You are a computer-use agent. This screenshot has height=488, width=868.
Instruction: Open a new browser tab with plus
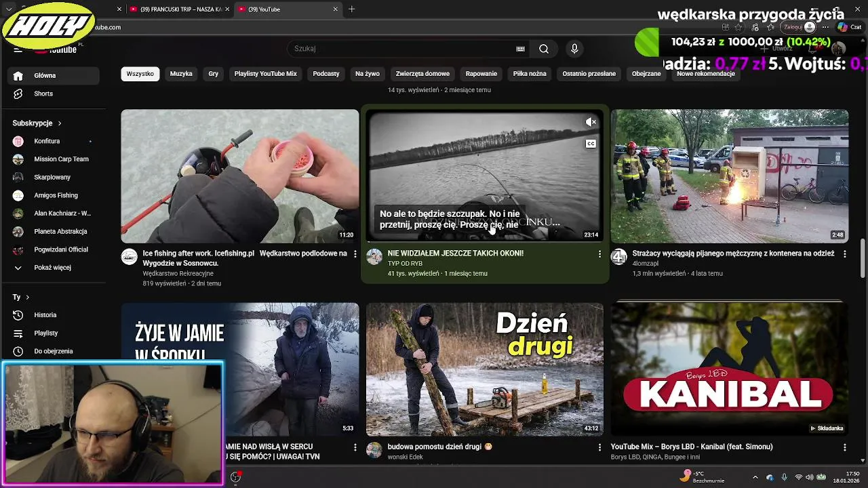point(351,9)
